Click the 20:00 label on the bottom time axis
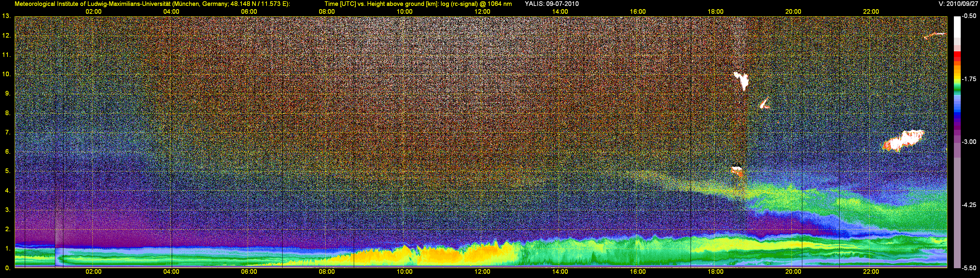Viewport: 980px width, 278px height. (x=793, y=272)
